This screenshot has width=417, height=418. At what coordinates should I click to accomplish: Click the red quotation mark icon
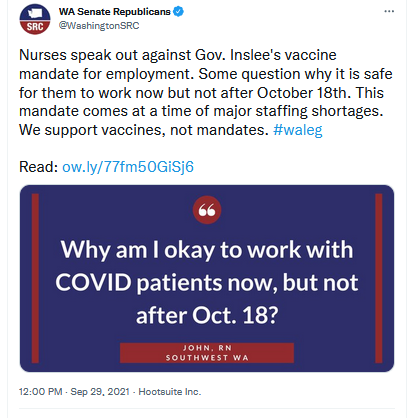pos(207,210)
